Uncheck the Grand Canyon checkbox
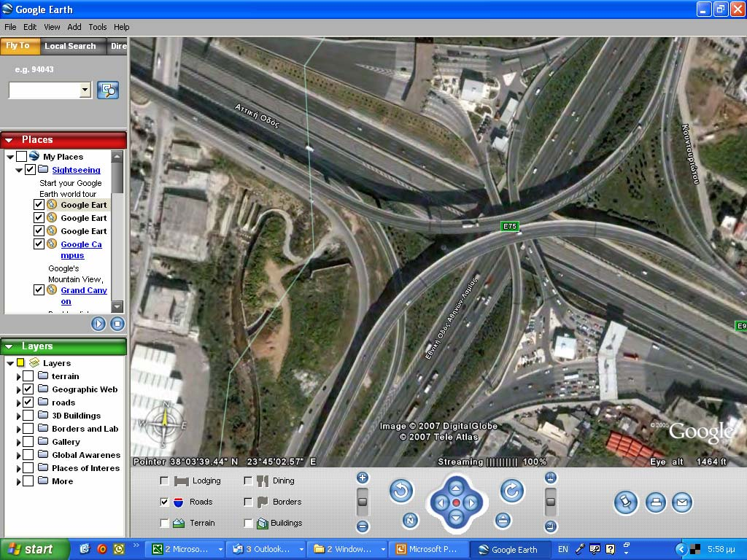The height and width of the screenshot is (560, 747). pos(39,289)
